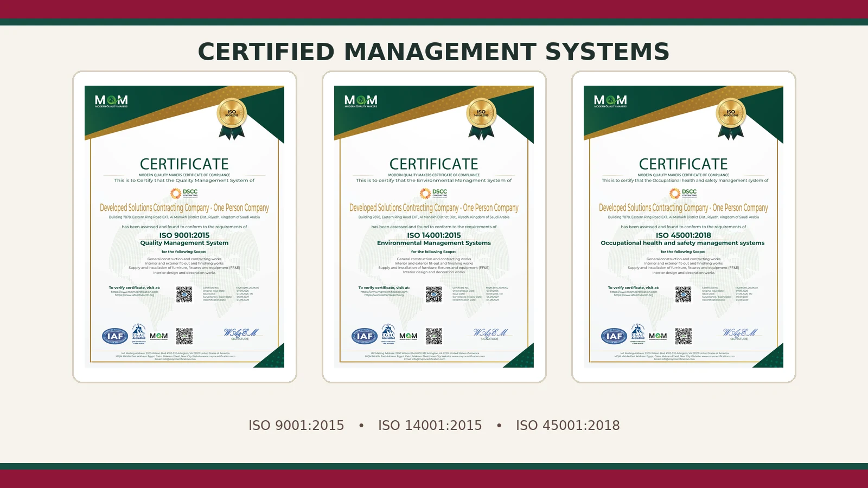Image resolution: width=868 pixels, height=488 pixels.
Task: Click the bottom QR code beside the MQM logo on the ISO 45001 certificate
Action: click(684, 336)
